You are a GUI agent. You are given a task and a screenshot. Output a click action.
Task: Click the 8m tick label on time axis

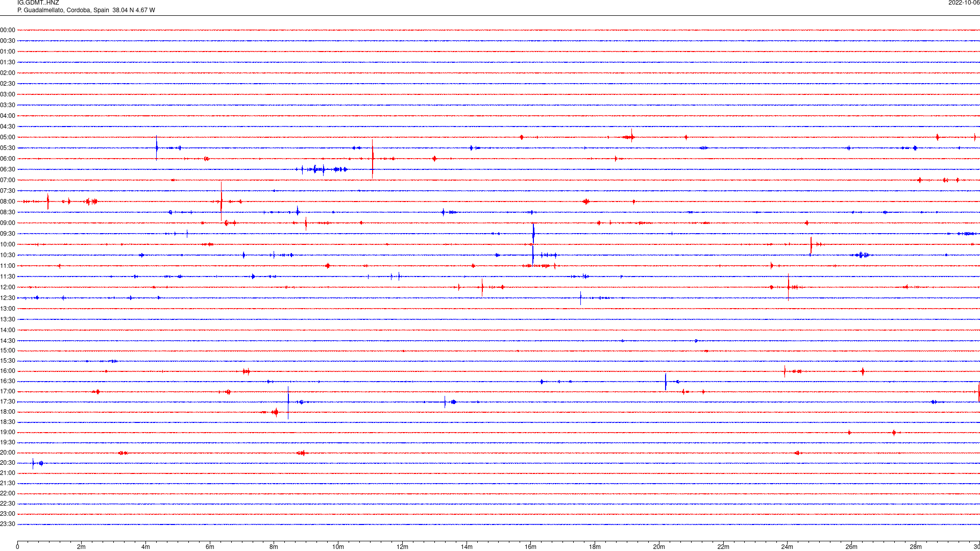[x=274, y=547]
